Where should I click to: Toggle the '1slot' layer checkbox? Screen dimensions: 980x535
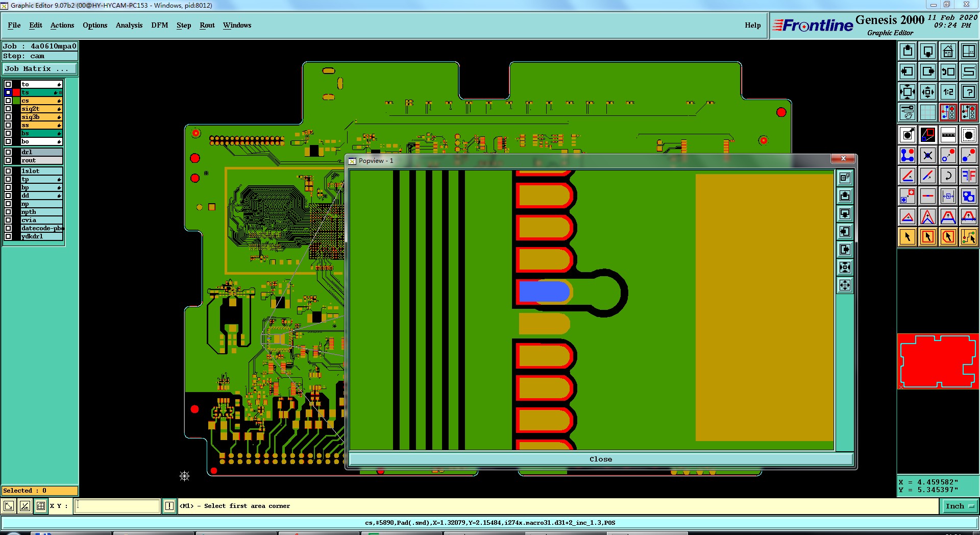pyautogui.click(x=8, y=171)
